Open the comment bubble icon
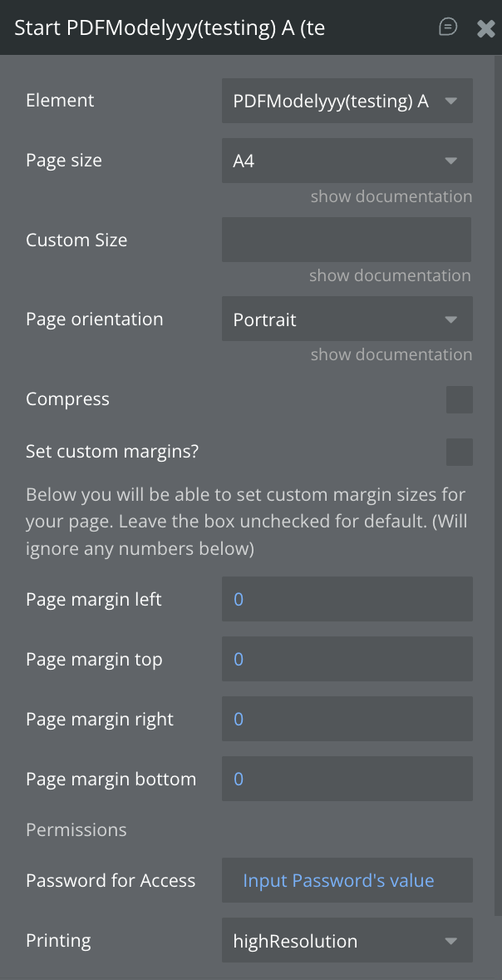 tap(448, 27)
